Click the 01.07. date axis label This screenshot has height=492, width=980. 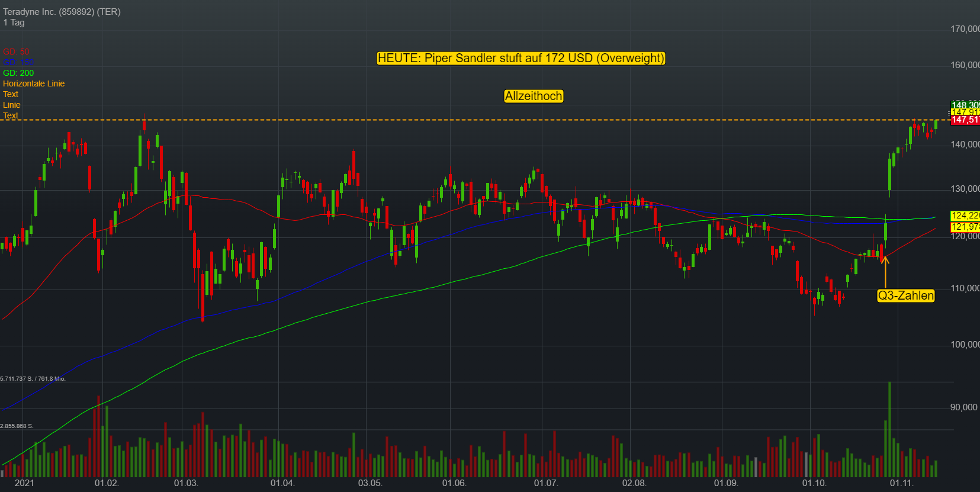point(546,483)
